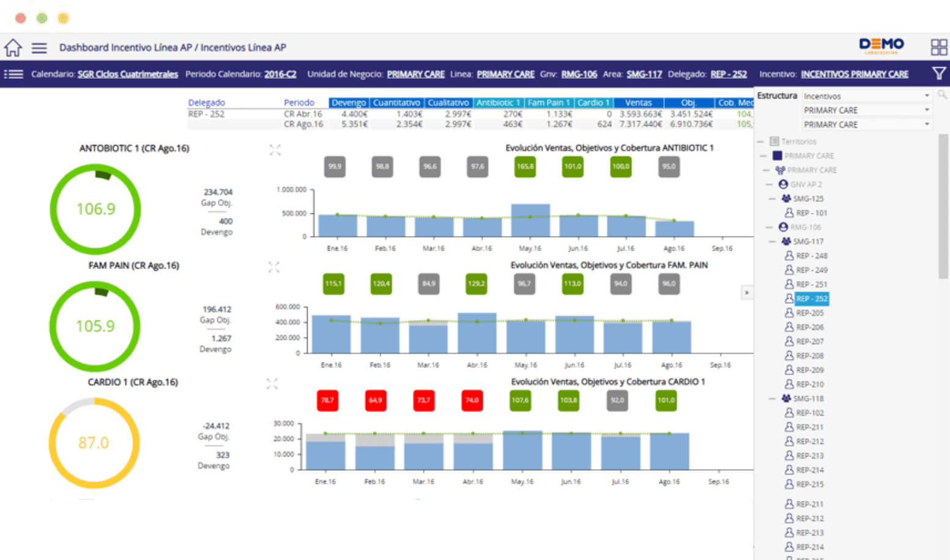This screenshot has width=950, height=560.
Task: Expand the CARDIO 1 chart to fullscreen
Action: pos(272,384)
